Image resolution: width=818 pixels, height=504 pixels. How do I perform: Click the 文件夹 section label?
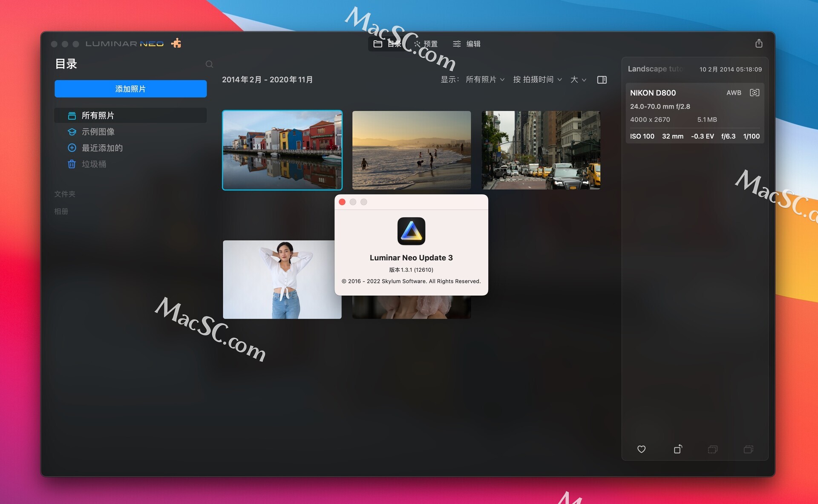click(x=65, y=194)
